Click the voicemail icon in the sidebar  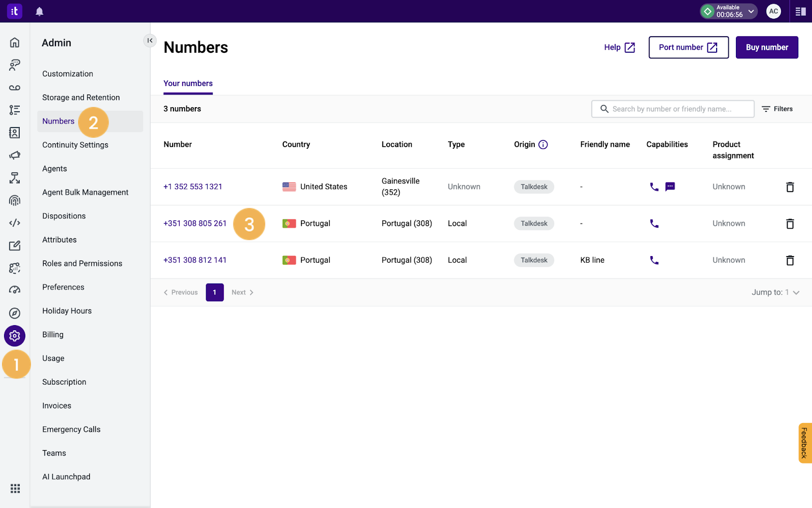14,87
